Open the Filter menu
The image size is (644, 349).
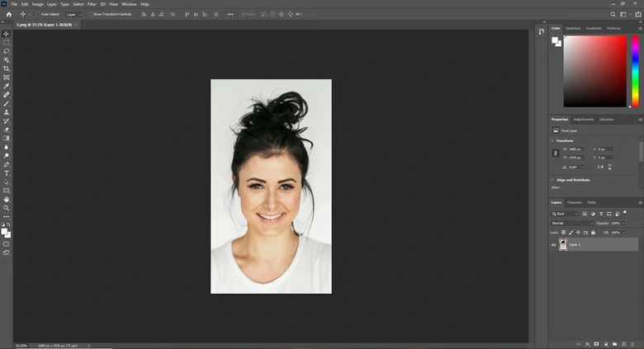click(x=92, y=4)
